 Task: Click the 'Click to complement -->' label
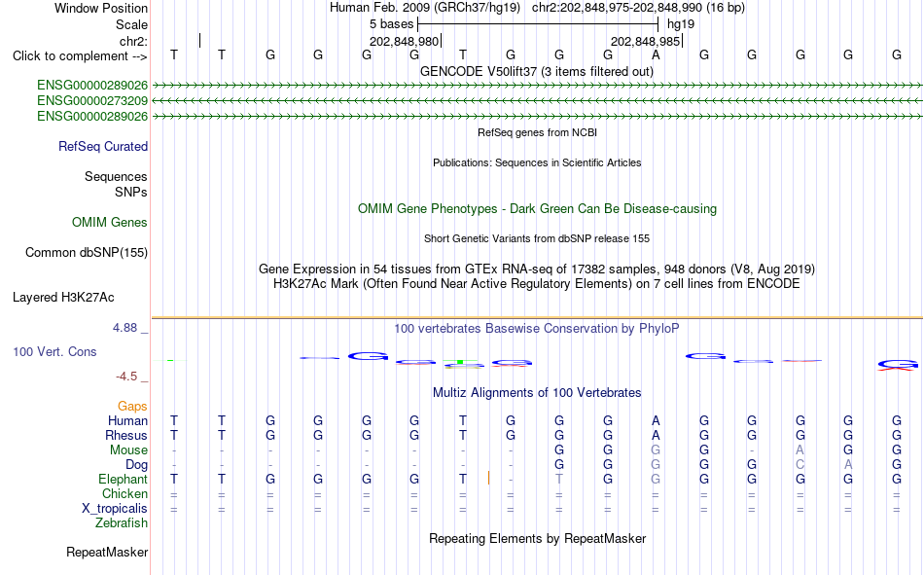[x=80, y=56]
